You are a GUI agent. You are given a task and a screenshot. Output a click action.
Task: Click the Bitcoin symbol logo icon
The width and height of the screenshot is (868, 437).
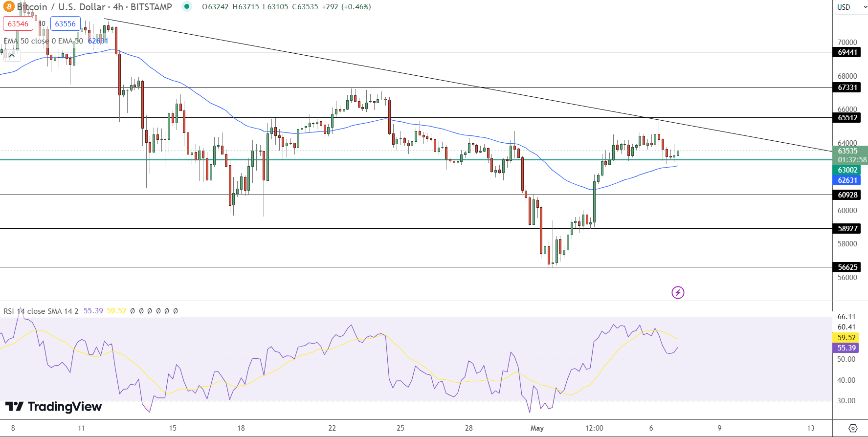click(9, 7)
